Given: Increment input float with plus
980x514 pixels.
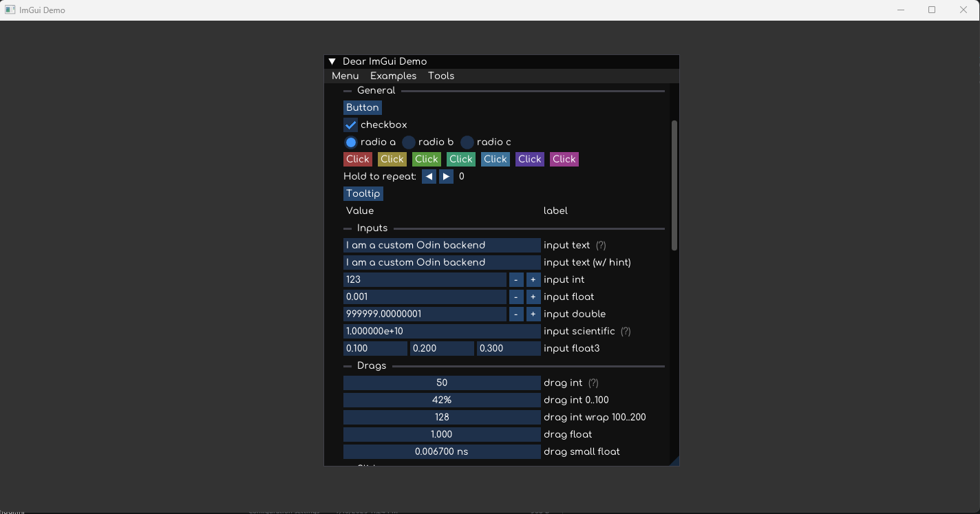Looking at the screenshot, I should tap(533, 297).
